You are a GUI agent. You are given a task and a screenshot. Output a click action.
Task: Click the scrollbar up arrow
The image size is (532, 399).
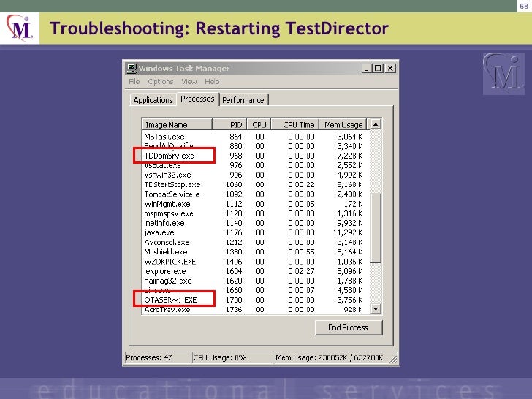tap(376, 124)
